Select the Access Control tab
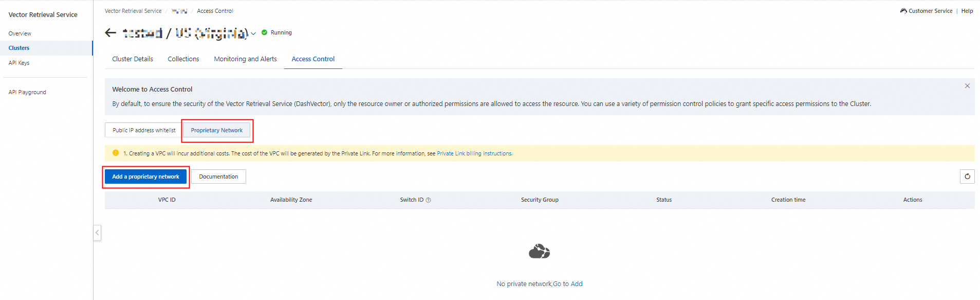This screenshot has height=300, width=980. click(x=313, y=59)
